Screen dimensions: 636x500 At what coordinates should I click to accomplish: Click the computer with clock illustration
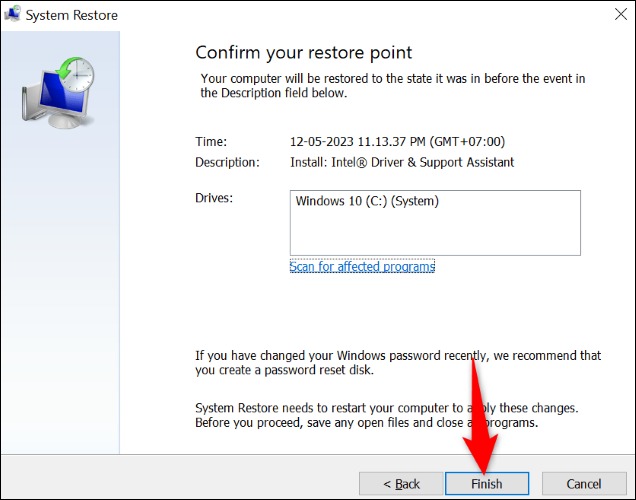(x=58, y=92)
